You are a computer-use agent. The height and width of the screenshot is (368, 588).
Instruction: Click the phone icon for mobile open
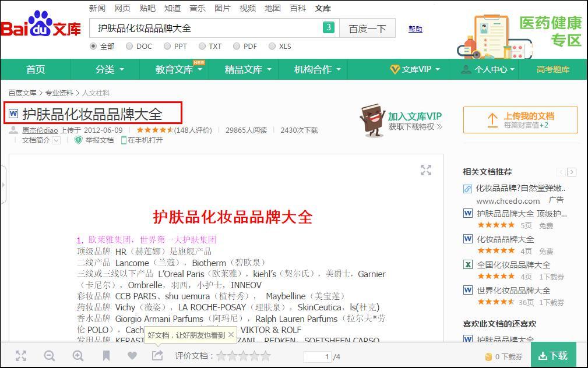pos(124,140)
